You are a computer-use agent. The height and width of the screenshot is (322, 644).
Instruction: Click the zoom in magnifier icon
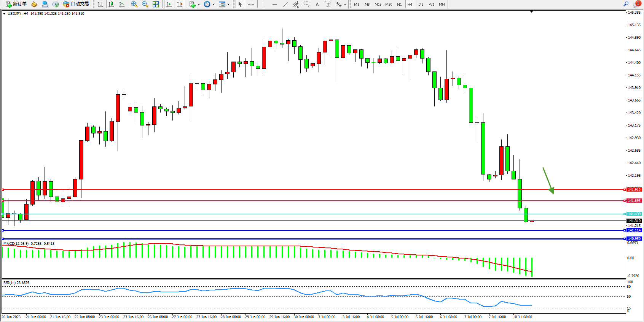click(134, 4)
